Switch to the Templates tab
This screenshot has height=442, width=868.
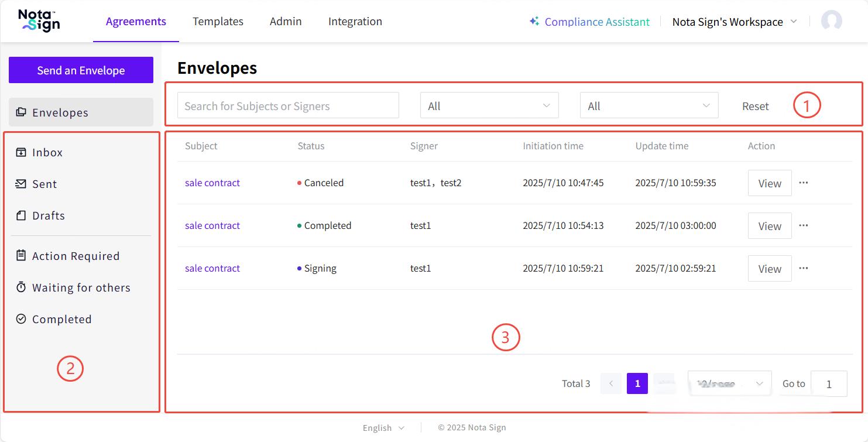(x=218, y=21)
